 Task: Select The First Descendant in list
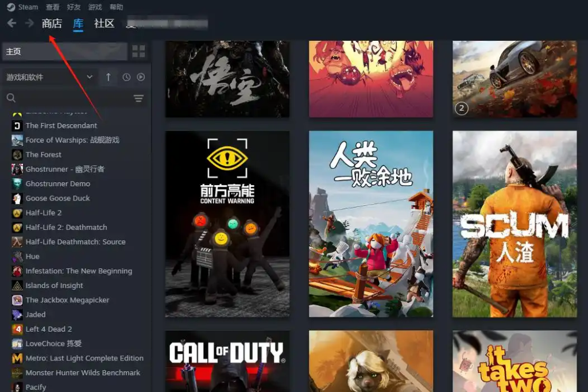[x=61, y=125]
